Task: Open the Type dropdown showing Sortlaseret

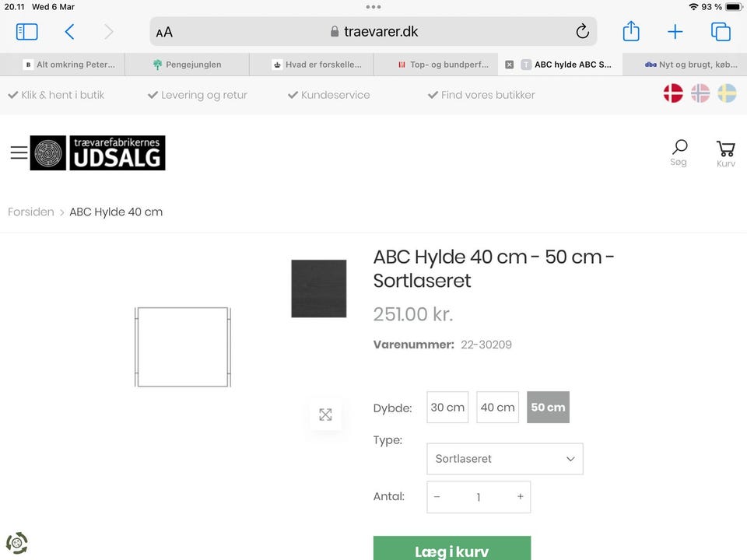Action: tap(504, 459)
